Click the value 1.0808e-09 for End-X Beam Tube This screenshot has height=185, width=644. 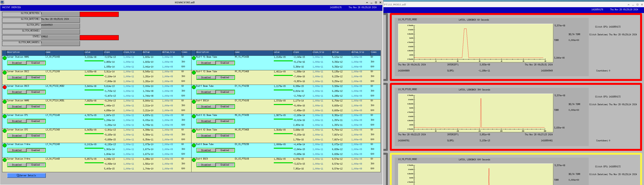(x=280, y=144)
